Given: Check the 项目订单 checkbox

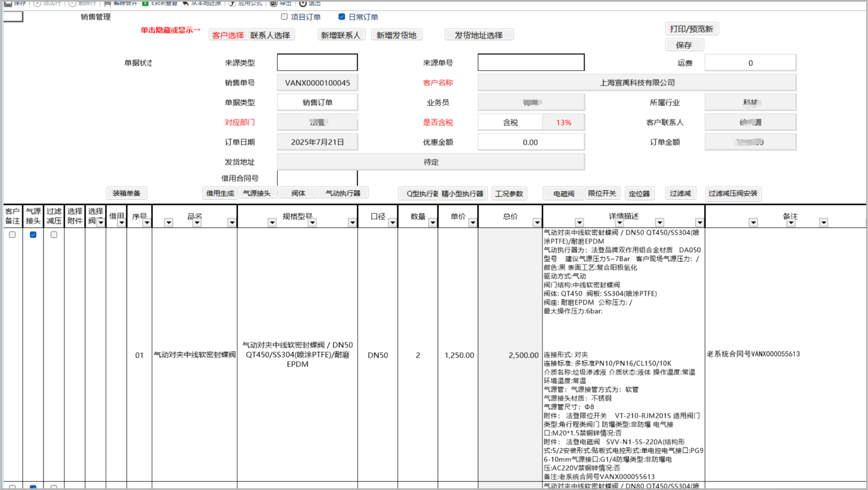Looking at the screenshot, I should [284, 17].
